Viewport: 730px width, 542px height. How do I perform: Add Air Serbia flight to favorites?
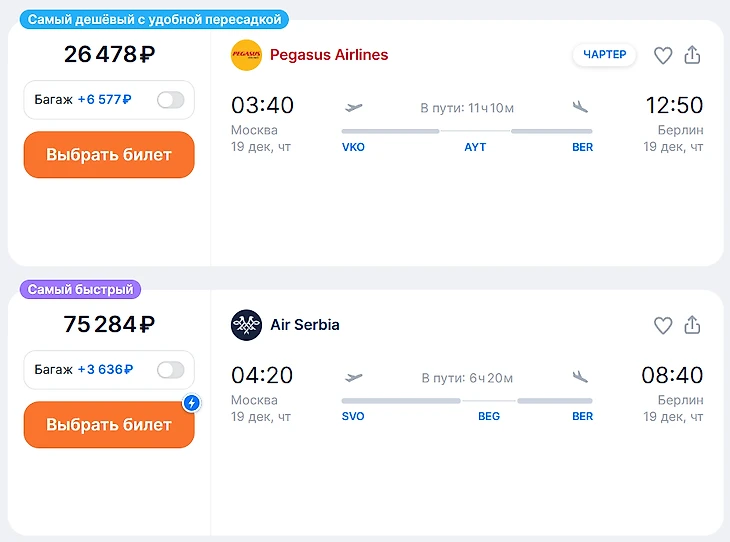(x=663, y=326)
